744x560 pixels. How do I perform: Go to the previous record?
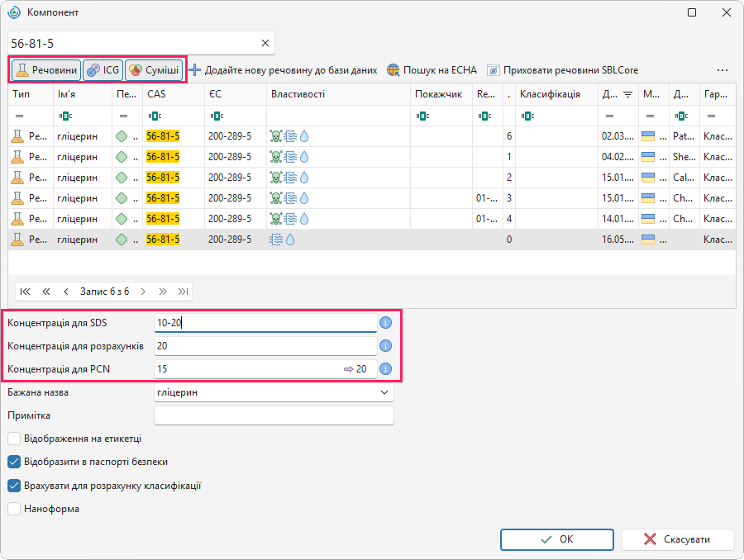click(66, 292)
